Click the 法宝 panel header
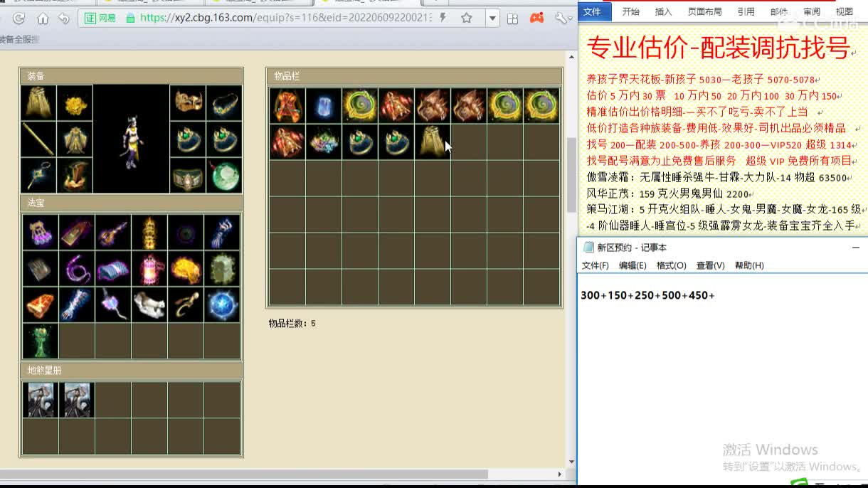This screenshot has width=868, height=488. tap(132, 203)
